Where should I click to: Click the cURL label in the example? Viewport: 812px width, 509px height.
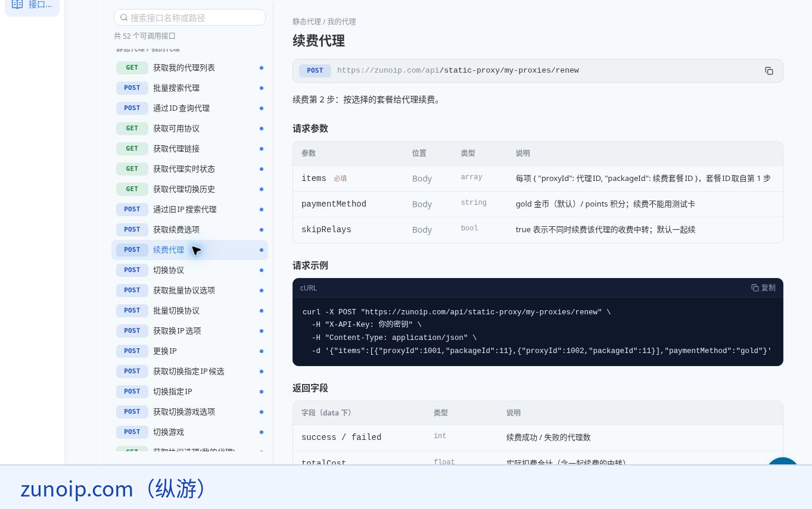pyautogui.click(x=309, y=288)
